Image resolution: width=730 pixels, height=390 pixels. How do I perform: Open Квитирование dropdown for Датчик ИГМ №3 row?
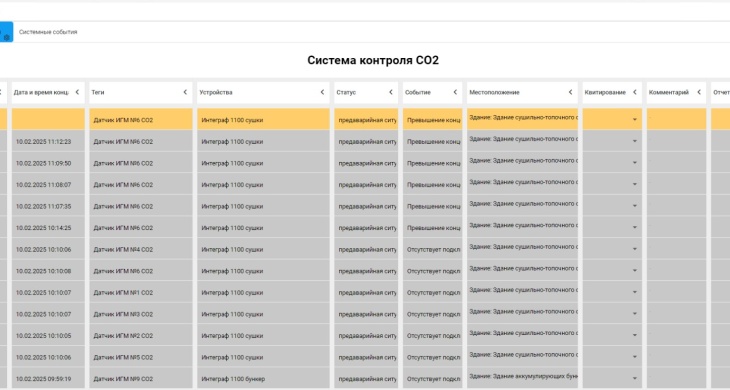634,314
